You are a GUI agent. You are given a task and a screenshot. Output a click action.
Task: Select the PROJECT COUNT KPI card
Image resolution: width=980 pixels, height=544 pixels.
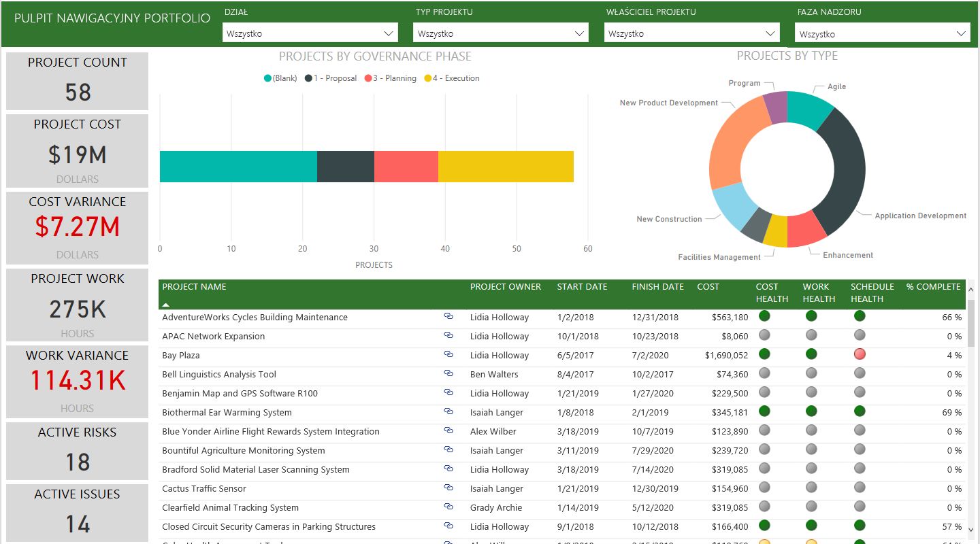tap(77, 80)
